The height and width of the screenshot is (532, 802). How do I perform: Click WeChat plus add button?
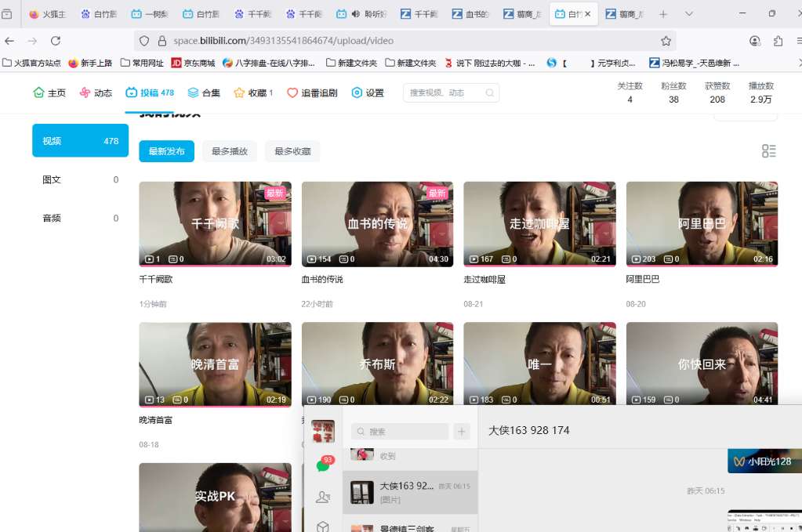pos(461,432)
